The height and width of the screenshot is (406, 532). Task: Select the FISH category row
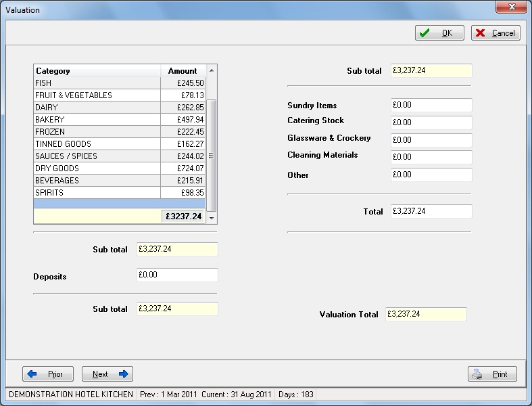[120, 83]
